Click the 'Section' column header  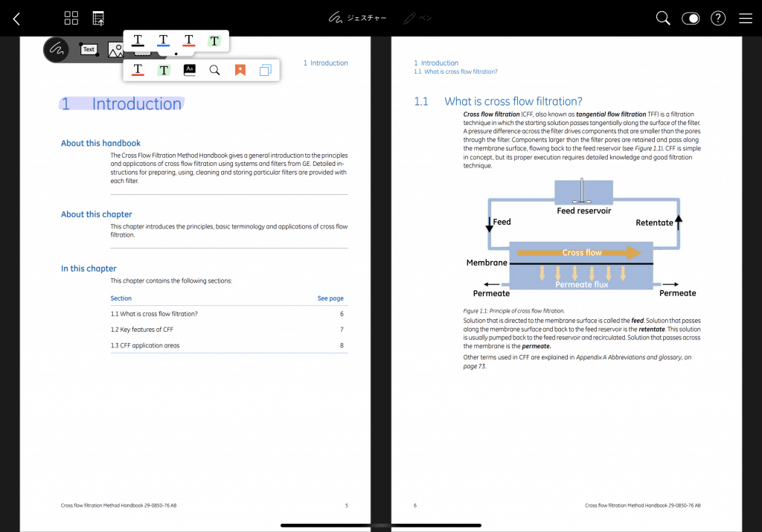(121, 298)
